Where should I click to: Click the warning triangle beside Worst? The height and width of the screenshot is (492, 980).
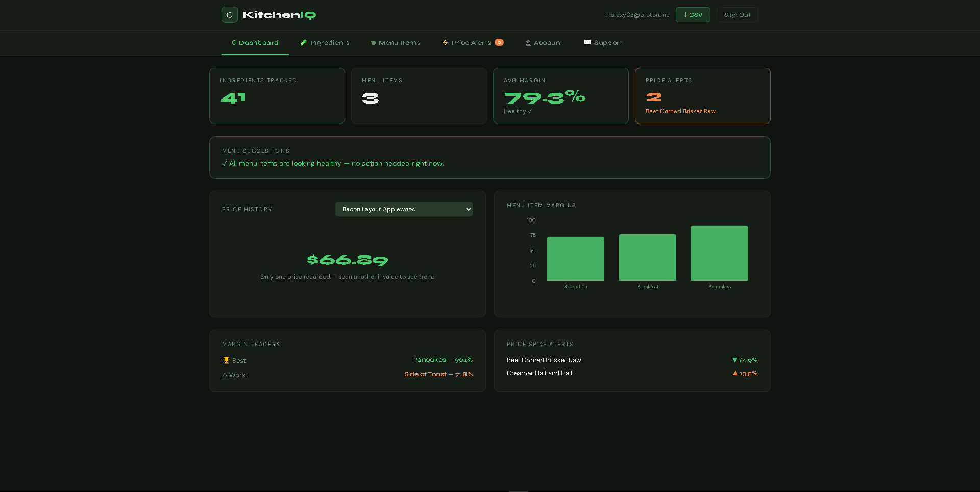(x=225, y=375)
